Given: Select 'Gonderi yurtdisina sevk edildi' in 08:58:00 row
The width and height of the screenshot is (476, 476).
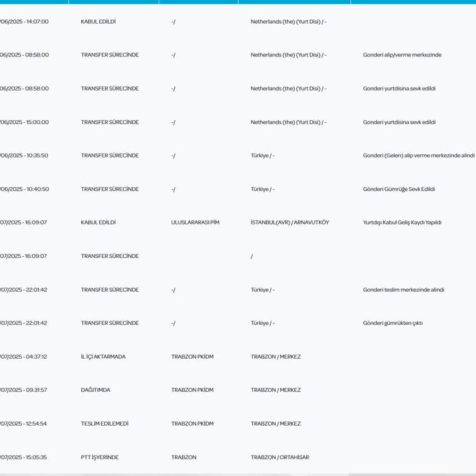Looking at the screenshot, I should [399, 89].
